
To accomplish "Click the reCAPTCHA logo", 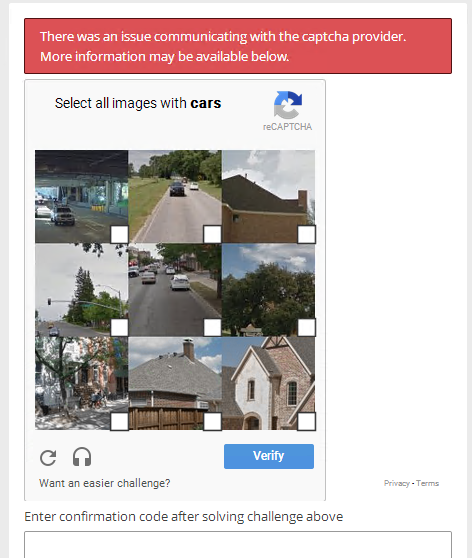I will coord(288,105).
